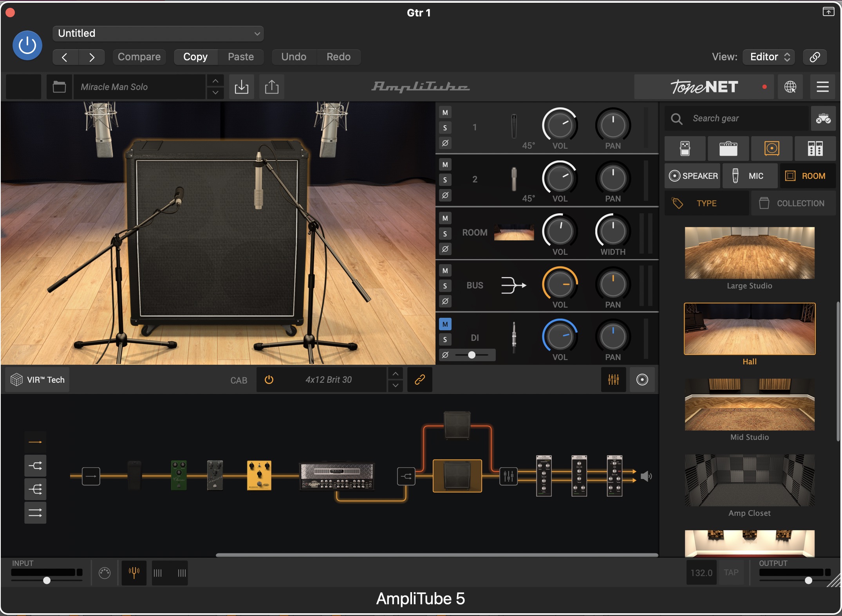
Task: Click the BUS VOL knob
Action: [560, 285]
